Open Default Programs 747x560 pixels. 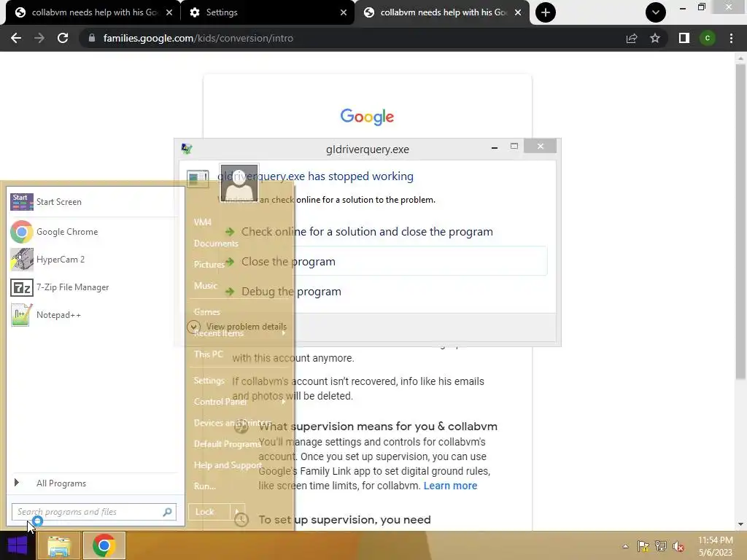[x=228, y=444]
